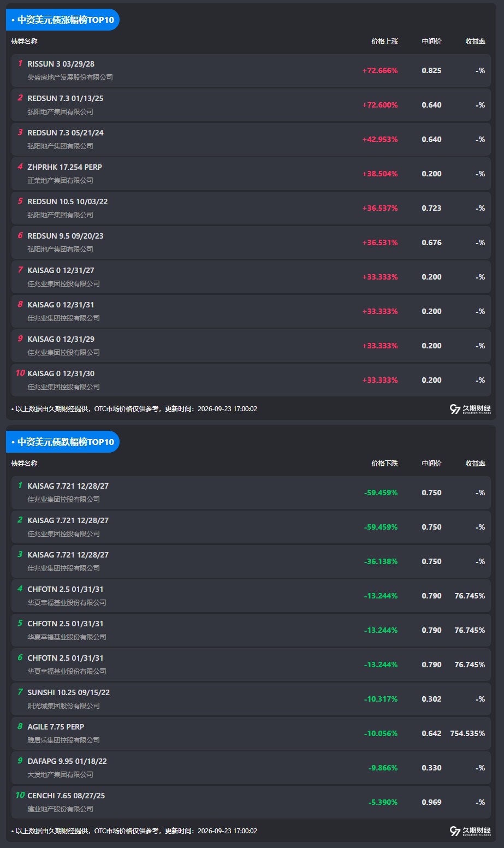Select the 中资美元债涨幅榜TOP10 header badge
The height and width of the screenshot is (848, 504).
[63, 20]
